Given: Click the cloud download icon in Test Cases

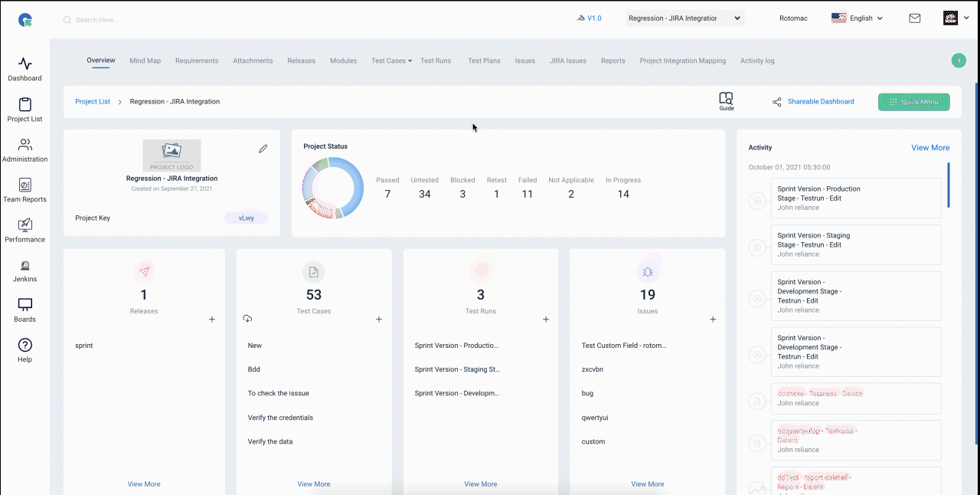Looking at the screenshot, I should click(247, 318).
